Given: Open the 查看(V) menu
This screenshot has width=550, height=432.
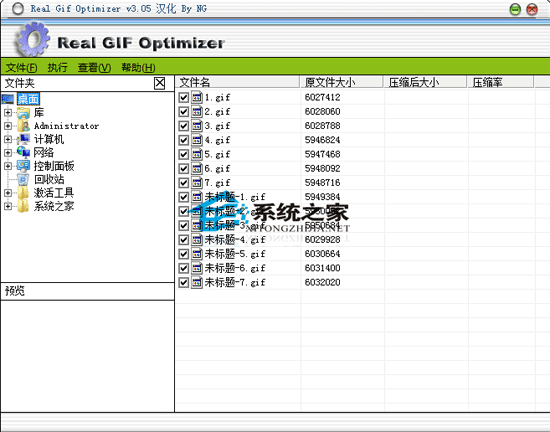Looking at the screenshot, I should [x=94, y=67].
